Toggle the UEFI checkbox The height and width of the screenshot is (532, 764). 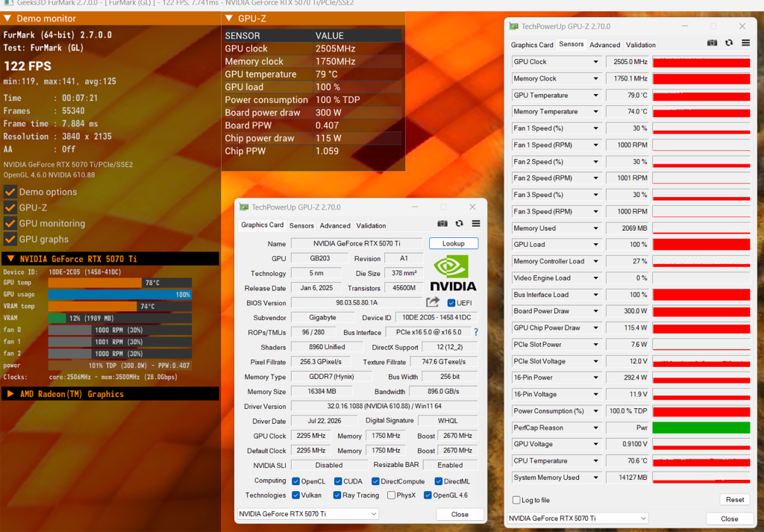pyautogui.click(x=451, y=303)
